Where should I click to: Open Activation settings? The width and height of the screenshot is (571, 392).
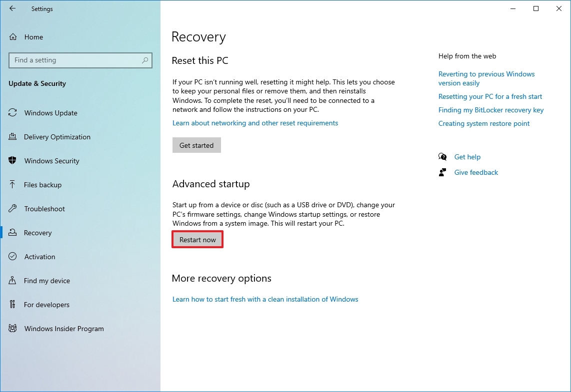click(39, 257)
